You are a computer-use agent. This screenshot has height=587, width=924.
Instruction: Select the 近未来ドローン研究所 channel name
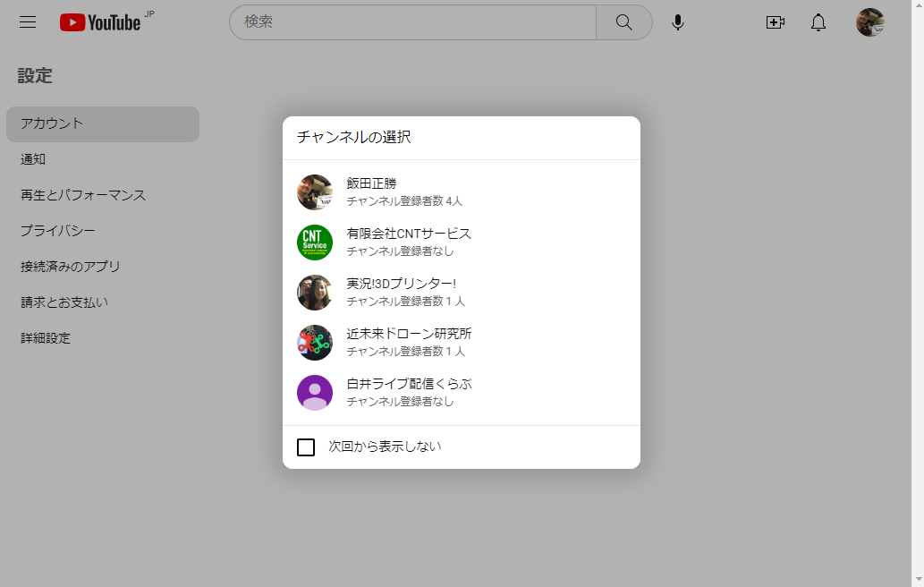[409, 334]
